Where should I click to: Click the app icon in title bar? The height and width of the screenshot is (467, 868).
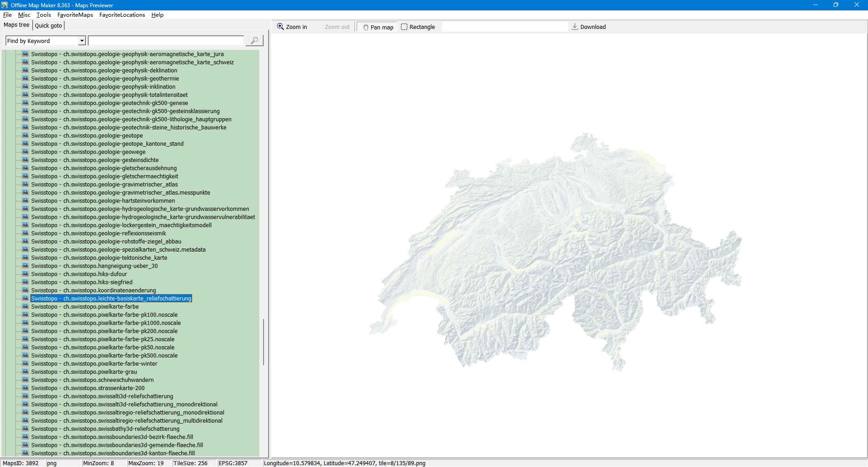5,5
